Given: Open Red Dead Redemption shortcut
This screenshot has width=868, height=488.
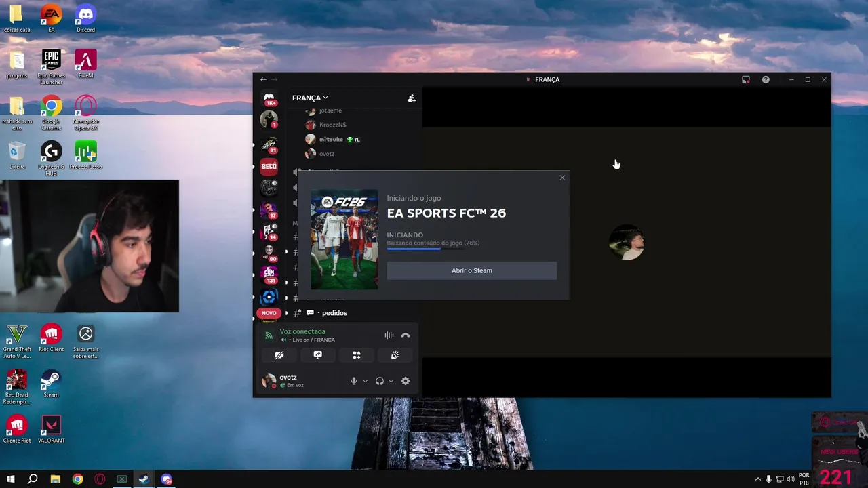Looking at the screenshot, I should 17,387.
